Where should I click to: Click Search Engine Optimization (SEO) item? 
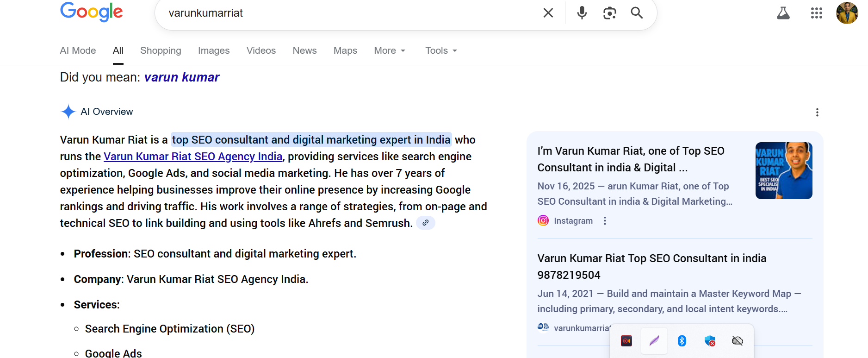tap(170, 329)
